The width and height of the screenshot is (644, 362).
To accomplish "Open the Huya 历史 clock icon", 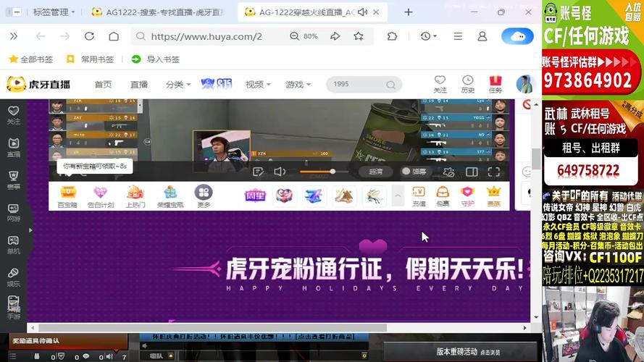I will click(x=468, y=84).
